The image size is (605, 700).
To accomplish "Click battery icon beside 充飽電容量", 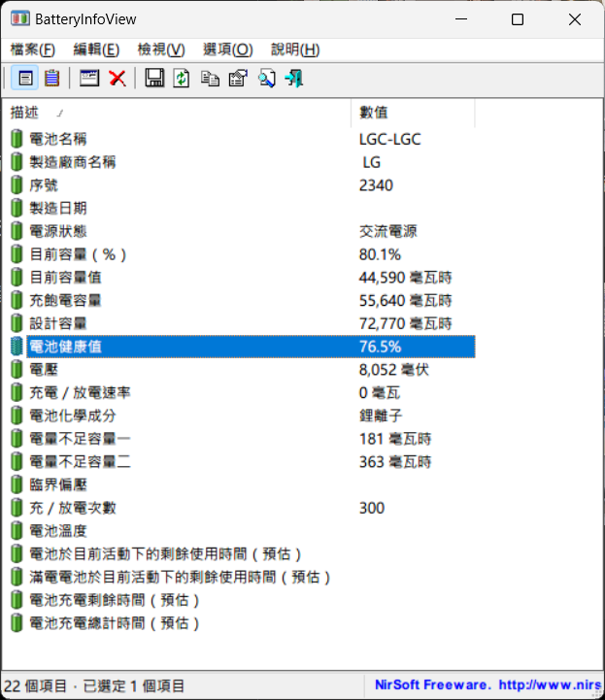I will coord(17,300).
